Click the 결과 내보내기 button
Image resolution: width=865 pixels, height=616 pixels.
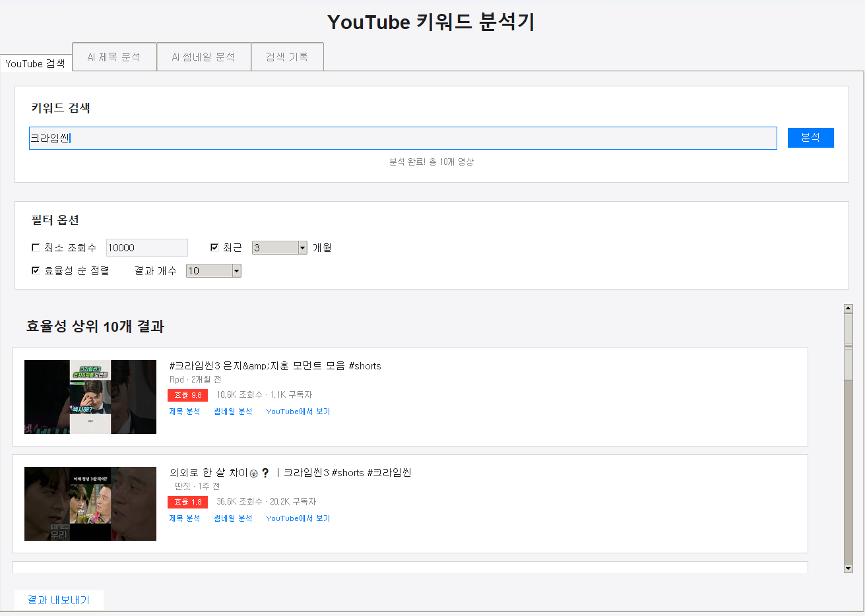coord(59,600)
